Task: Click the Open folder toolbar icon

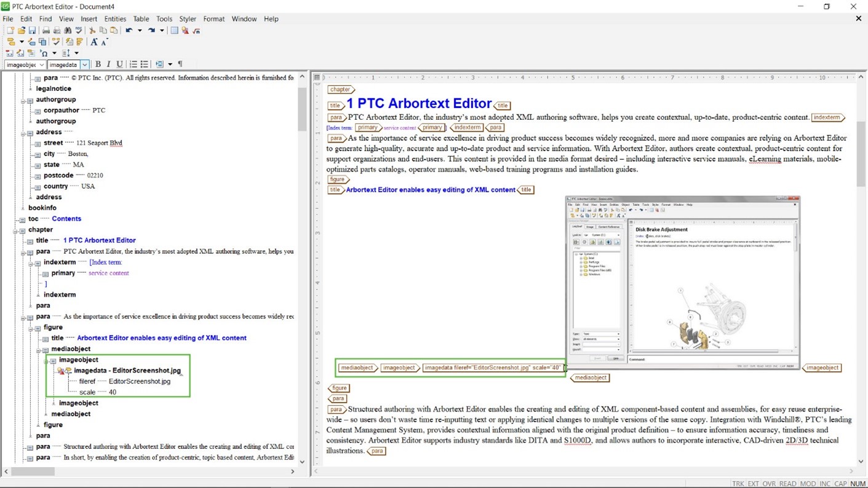Action: 21,30
